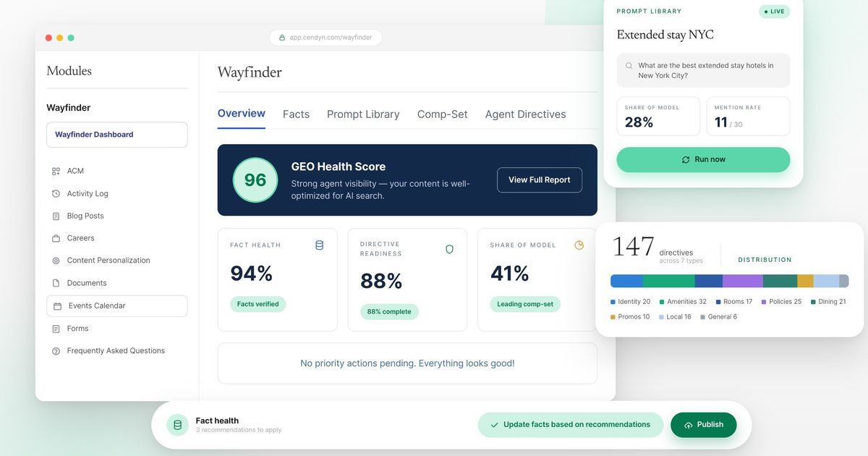Click the Share of Model 28% card
868x456 pixels.
point(658,117)
